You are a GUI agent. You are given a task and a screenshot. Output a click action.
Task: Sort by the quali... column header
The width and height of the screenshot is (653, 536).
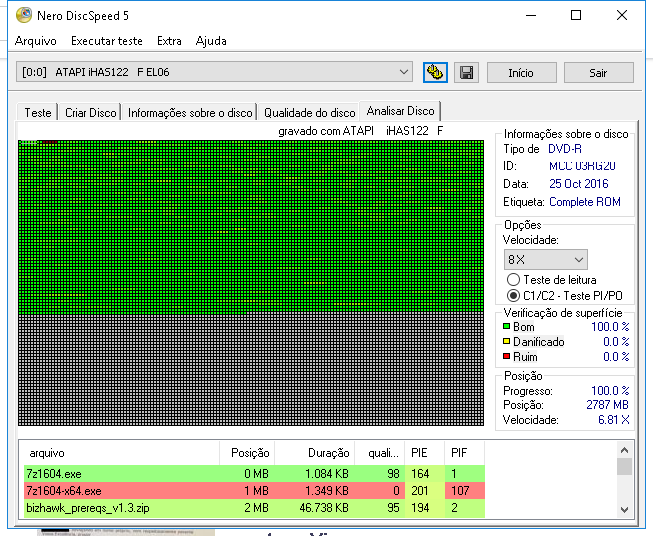[379, 453]
